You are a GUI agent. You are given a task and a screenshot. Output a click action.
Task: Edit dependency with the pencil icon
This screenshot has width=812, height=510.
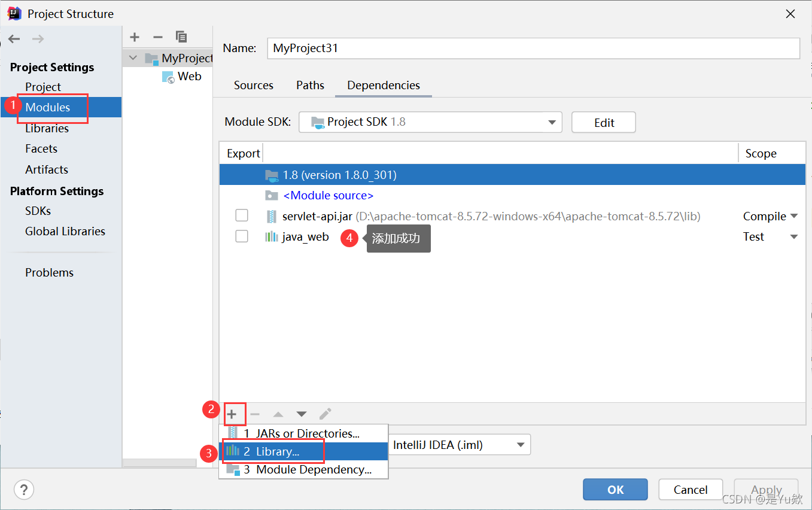tap(325, 414)
